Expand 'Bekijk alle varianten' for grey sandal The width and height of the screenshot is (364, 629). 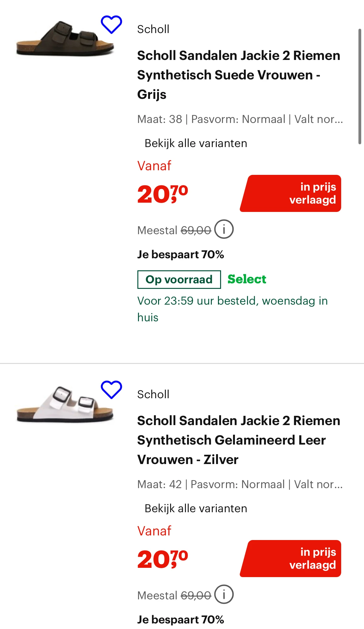pos(196,143)
